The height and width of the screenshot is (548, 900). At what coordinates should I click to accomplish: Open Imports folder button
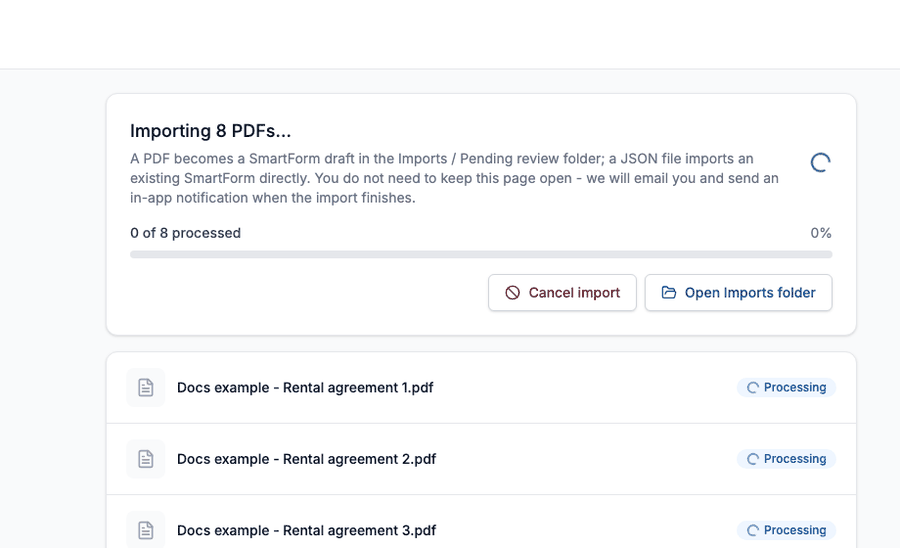[738, 293]
